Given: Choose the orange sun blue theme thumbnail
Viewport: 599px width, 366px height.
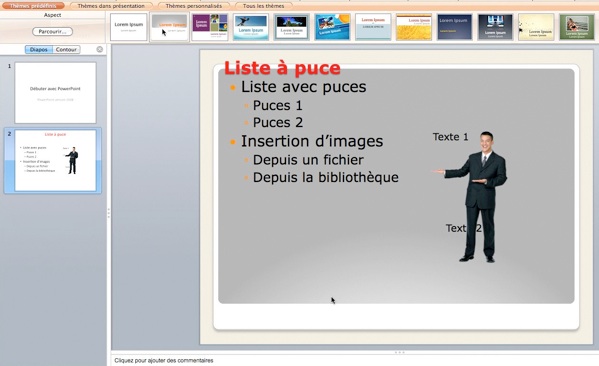Looking at the screenshot, I should (332, 27).
